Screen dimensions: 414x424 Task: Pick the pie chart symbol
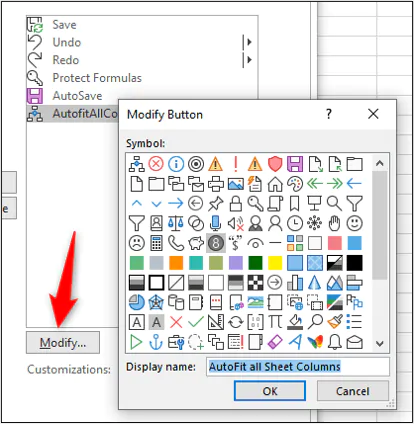click(x=136, y=302)
